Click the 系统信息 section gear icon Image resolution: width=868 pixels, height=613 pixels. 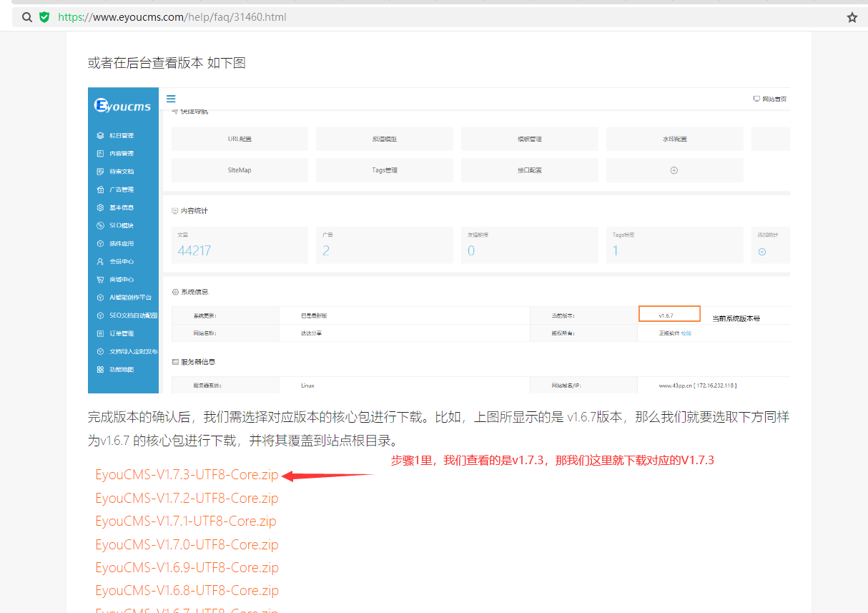pyautogui.click(x=175, y=292)
